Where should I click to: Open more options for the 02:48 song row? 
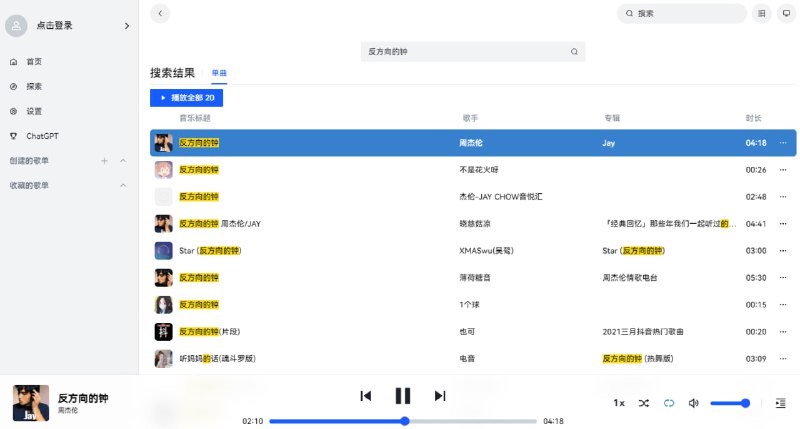click(x=783, y=197)
